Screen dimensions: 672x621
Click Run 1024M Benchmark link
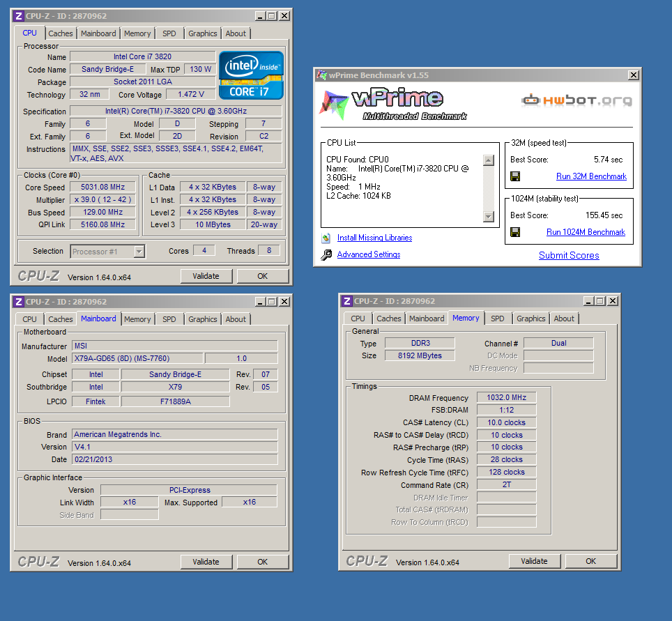point(586,232)
